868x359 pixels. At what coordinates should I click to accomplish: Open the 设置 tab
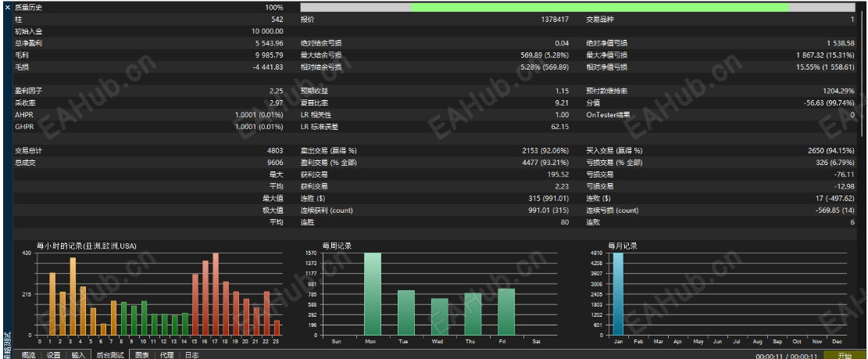point(53,354)
